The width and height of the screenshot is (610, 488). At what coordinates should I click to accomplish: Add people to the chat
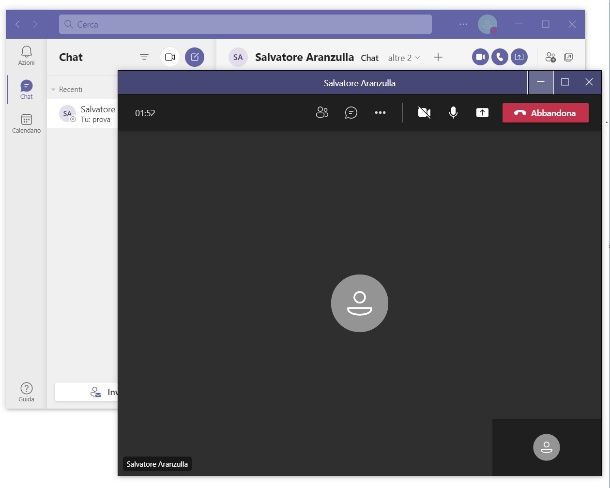550,57
